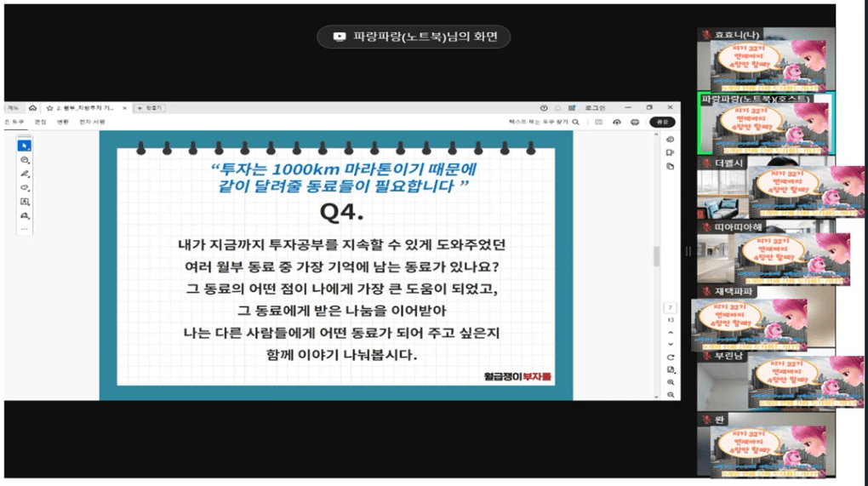This screenshot has width=868, height=486.
Task: Click the print icon
Action: [x=635, y=122]
